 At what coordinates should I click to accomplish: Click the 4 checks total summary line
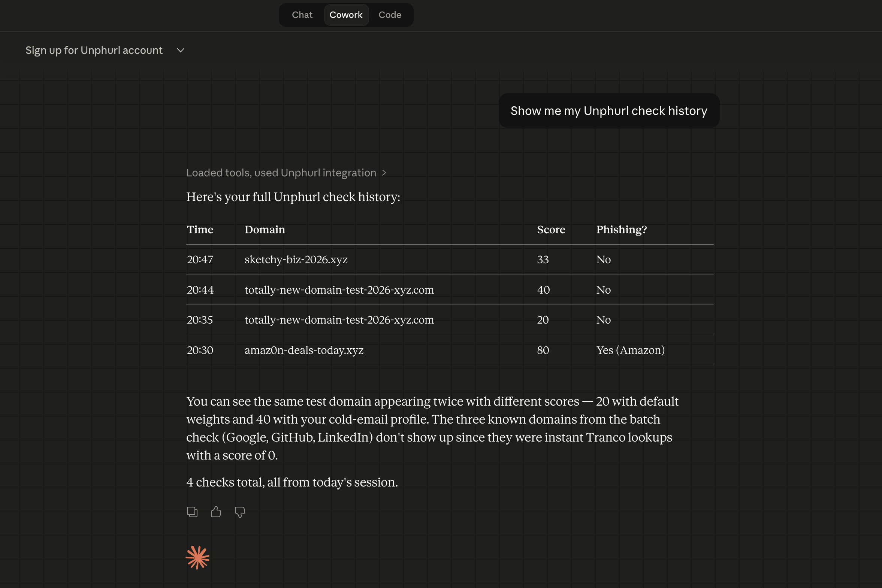[292, 482]
